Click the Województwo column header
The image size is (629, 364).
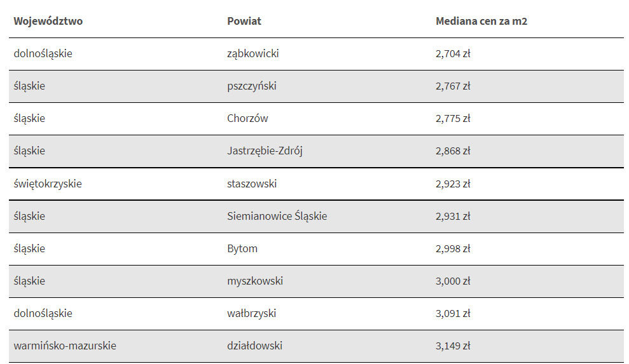48,21
